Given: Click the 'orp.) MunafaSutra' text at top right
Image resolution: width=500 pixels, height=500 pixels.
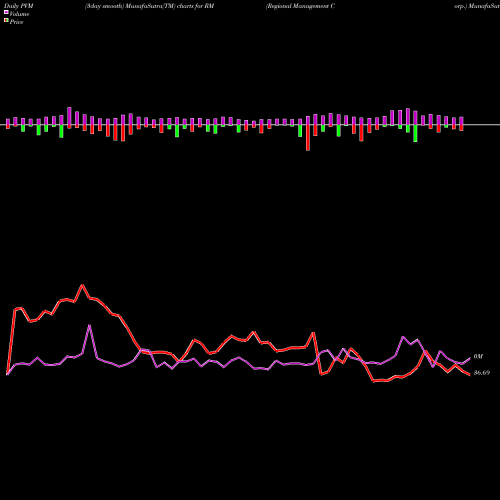Looking at the screenshot, I should click(x=477, y=6).
